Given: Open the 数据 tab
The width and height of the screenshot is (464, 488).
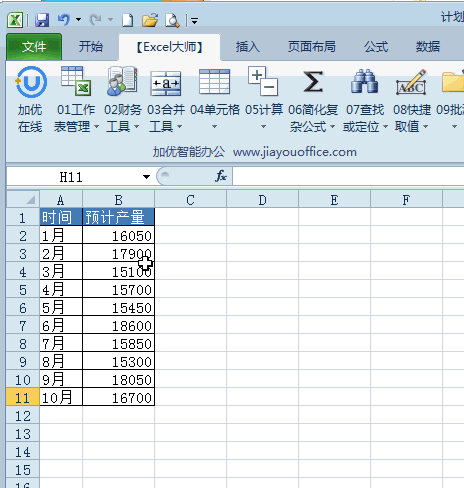Looking at the screenshot, I should click(428, 47).
